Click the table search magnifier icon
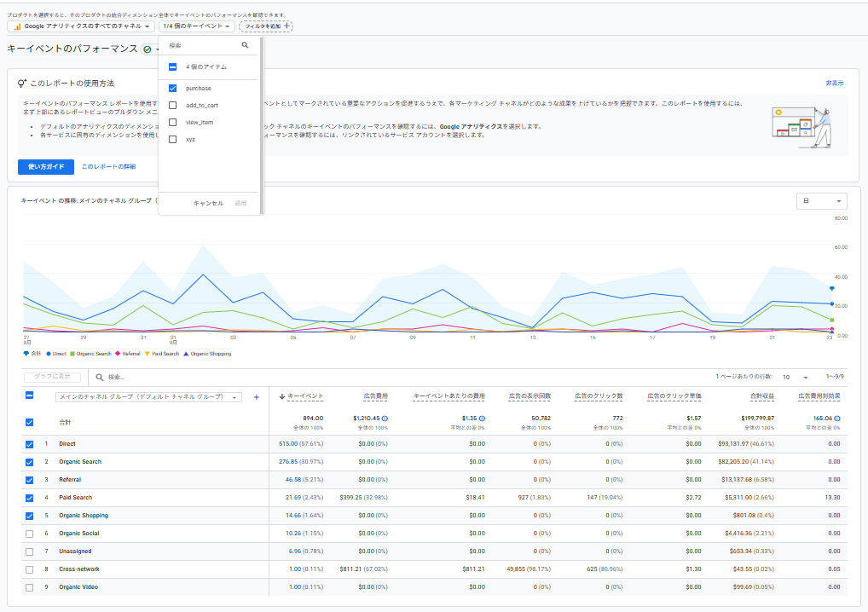868x612 pixels. [100, 378]
